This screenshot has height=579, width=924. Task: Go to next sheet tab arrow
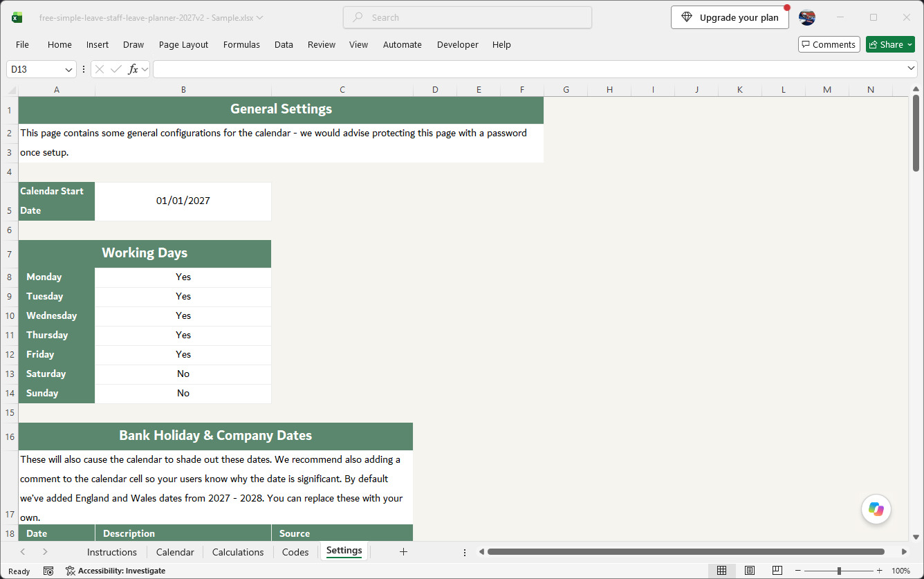(45, 551)
